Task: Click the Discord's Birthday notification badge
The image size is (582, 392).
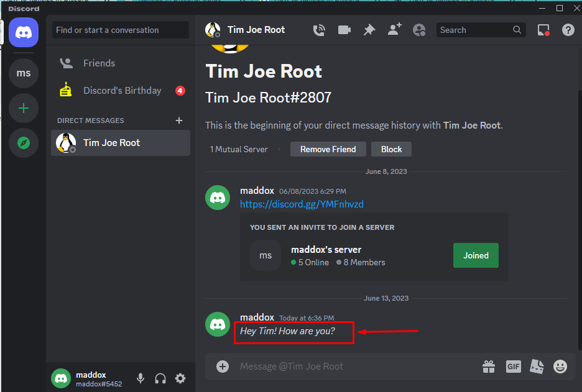Action: pyautogui.click(x=180, y=91)
